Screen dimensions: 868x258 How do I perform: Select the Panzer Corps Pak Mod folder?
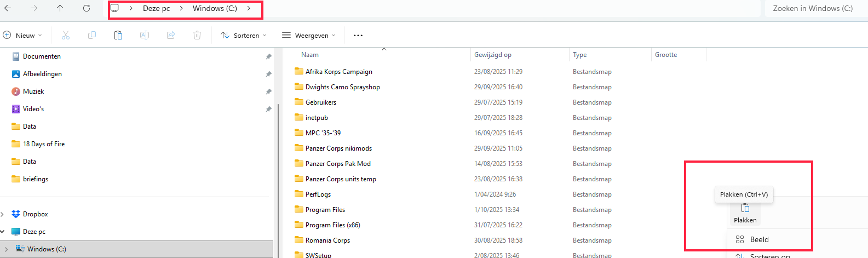point(338,164)
